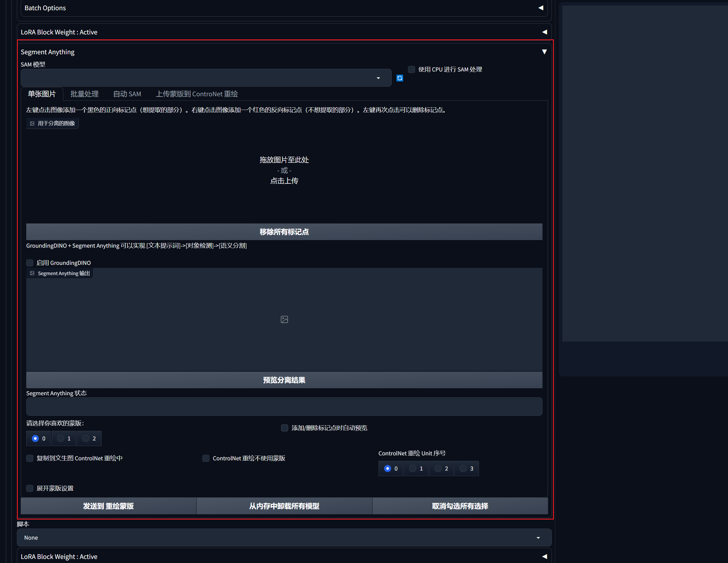This screenshot has height=563, width=728.
Task: Click the placeholder image icon in output area
Action: pos(284,319)
